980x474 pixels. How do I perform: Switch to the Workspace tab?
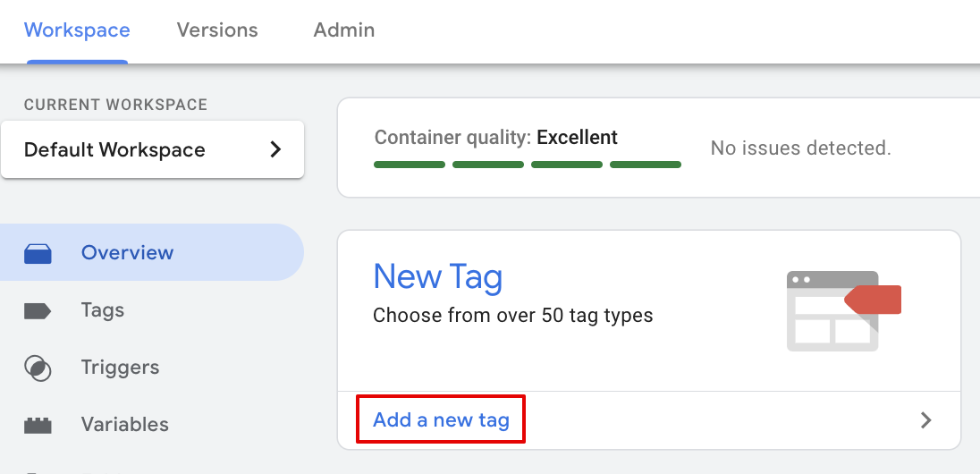point(77,30)
